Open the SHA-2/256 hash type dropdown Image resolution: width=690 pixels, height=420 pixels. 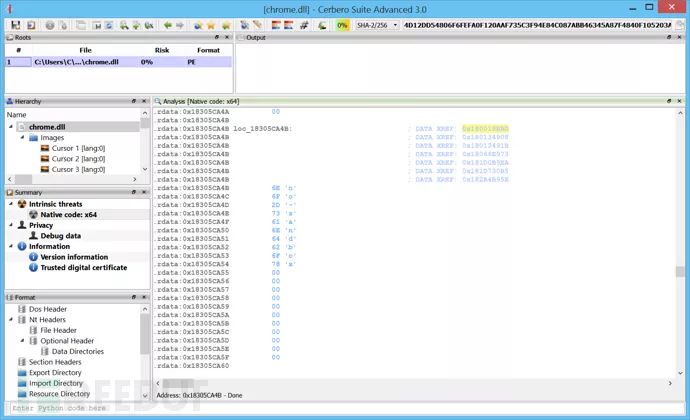tap(377, 26)
